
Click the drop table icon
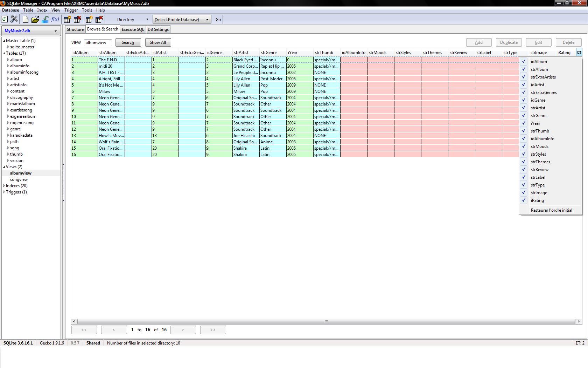click(x=77, y=19)
